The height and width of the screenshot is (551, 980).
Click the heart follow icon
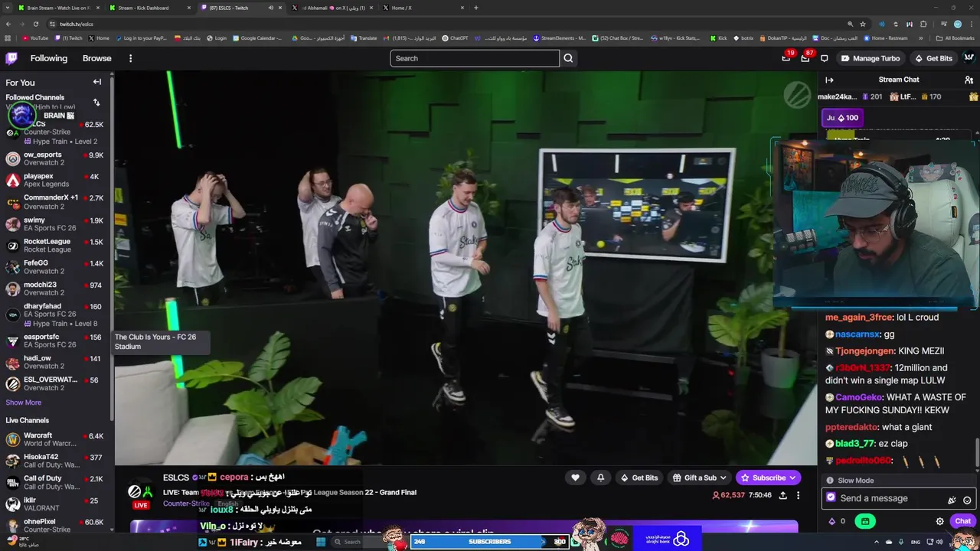click(575, 478)
